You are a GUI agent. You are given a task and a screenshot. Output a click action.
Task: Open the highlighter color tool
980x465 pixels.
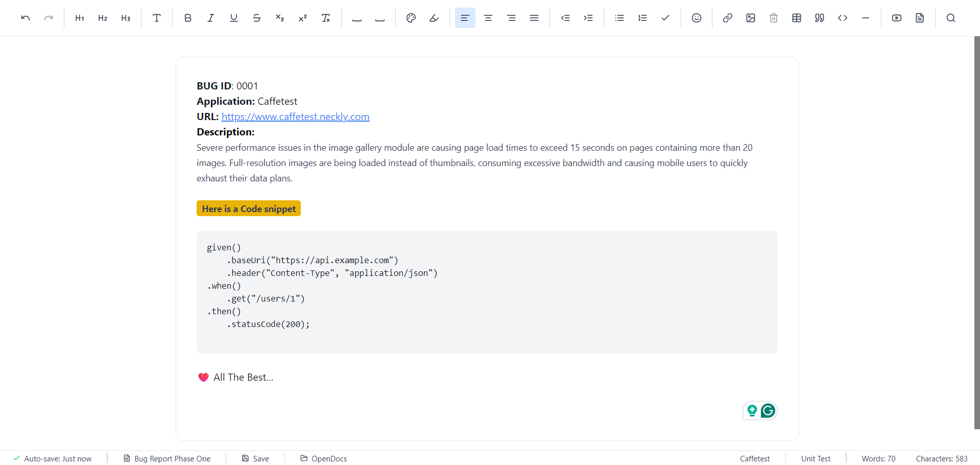click(x=434, y=18)
